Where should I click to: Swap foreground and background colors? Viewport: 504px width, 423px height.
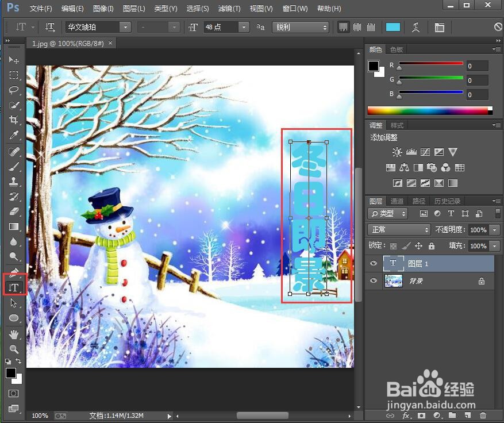[18, 361]
